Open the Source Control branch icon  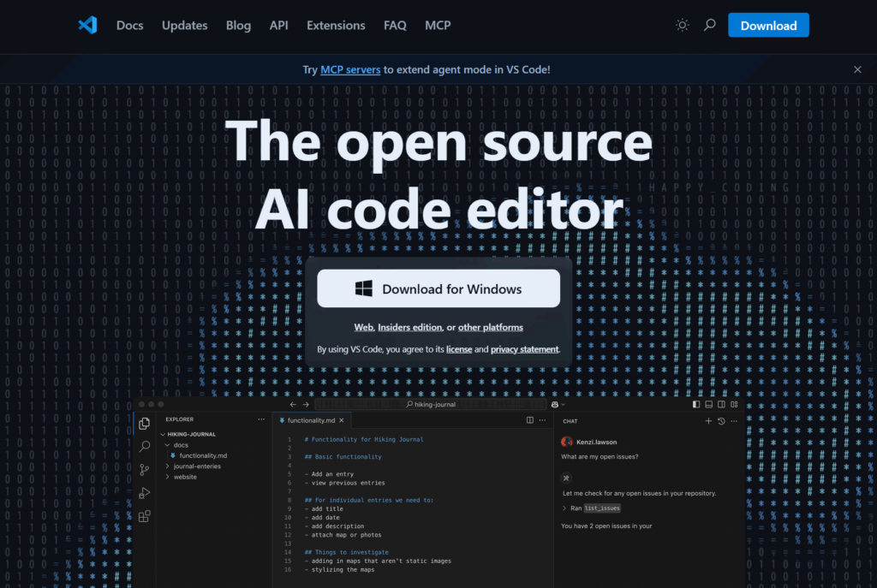coord(144,470)
